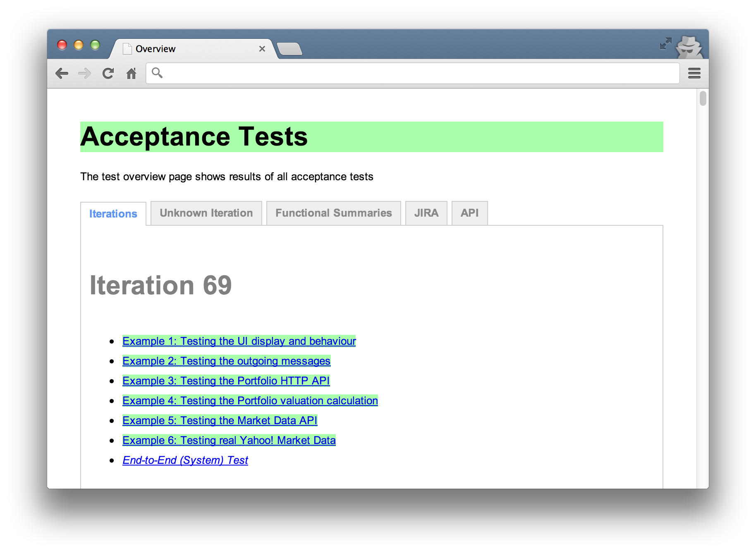Select the Iterations tab

[113, 213]
